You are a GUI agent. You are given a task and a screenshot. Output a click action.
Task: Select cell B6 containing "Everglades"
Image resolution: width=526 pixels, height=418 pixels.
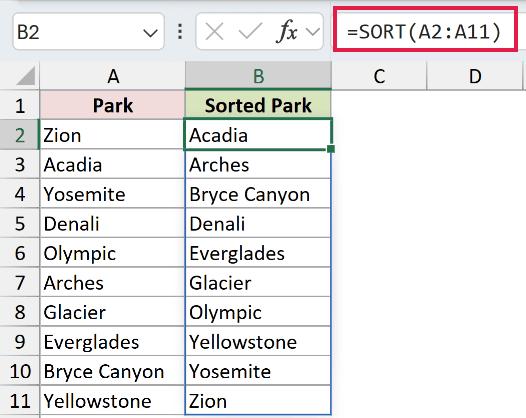(258, 253)
